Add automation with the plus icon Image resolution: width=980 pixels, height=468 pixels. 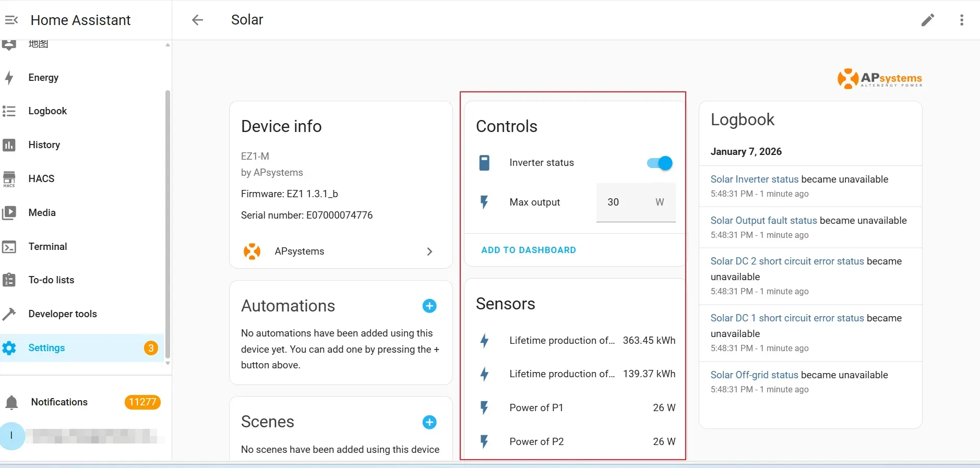point(429,306)
